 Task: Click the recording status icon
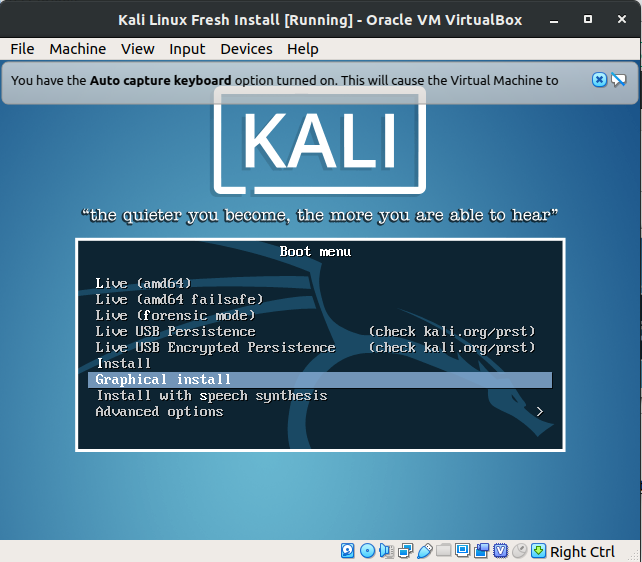click(x=482, y=551)
